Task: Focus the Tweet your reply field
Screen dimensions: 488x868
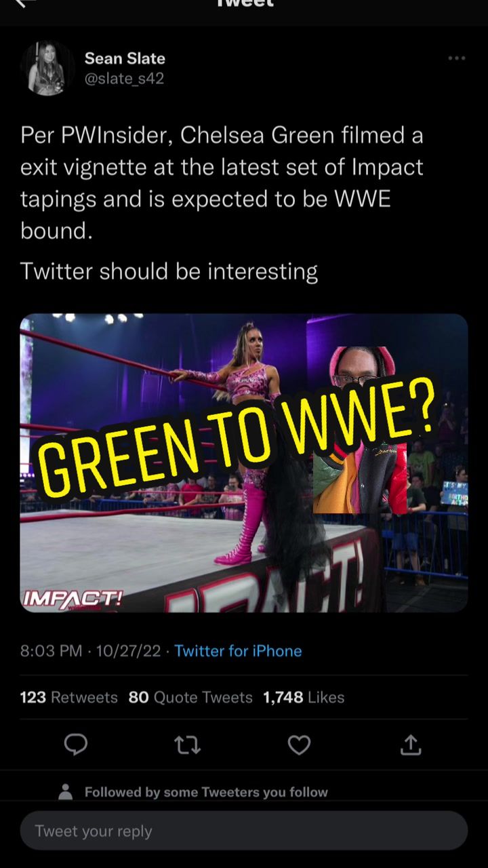Action: (244, 831)
